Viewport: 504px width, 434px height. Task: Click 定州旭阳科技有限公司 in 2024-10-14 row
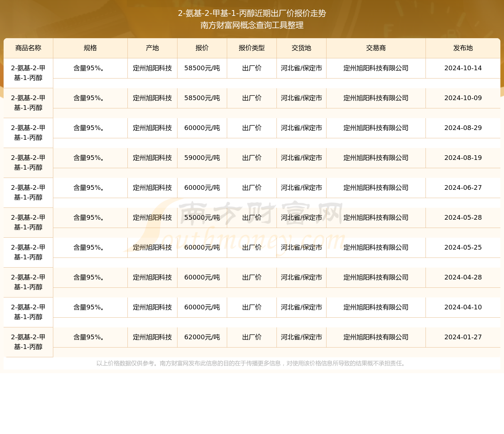point(376,68)
